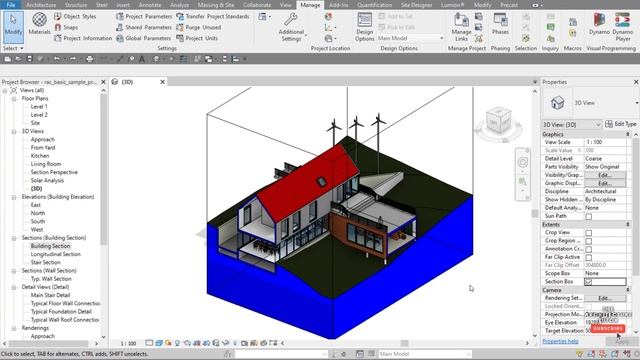Click Edit for Graphic Display Options
640x360 pixels.
coord(604,183)
